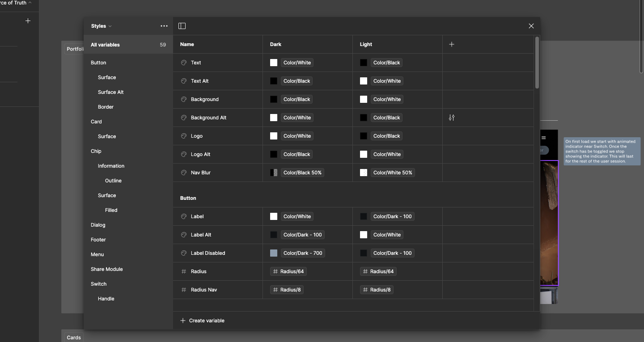The height and width of the screenshot is (342, 644).
Task: Open the Share Module group
Action: 107,269
